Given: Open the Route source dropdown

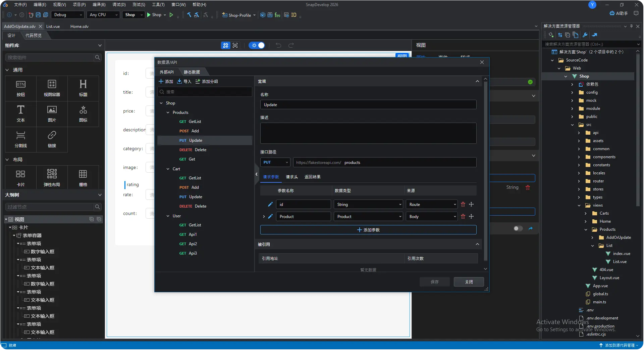Looking at the screenshot, I should (x=432, y=205).
